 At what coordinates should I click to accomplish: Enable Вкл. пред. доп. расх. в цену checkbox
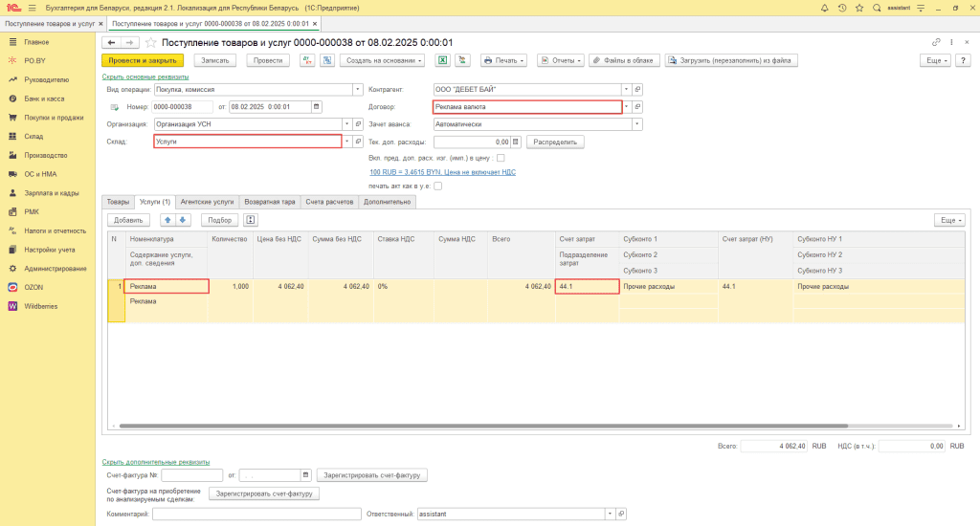pyautogui.click(x=501, y=157)
